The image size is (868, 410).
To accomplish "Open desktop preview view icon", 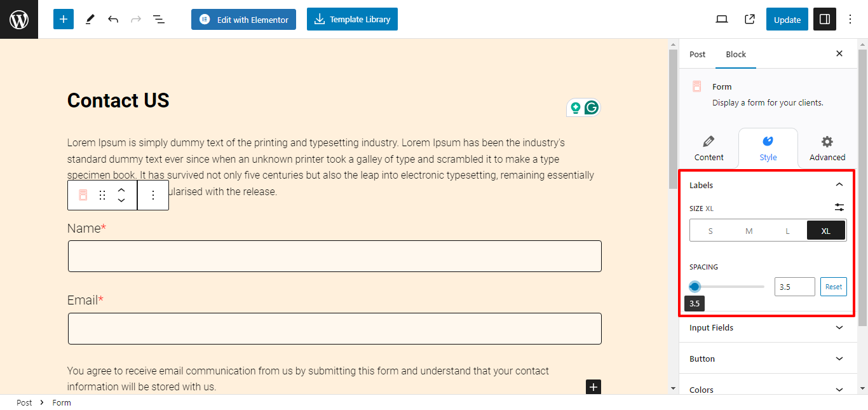I will pyautogui.click(x=722, y=19).
